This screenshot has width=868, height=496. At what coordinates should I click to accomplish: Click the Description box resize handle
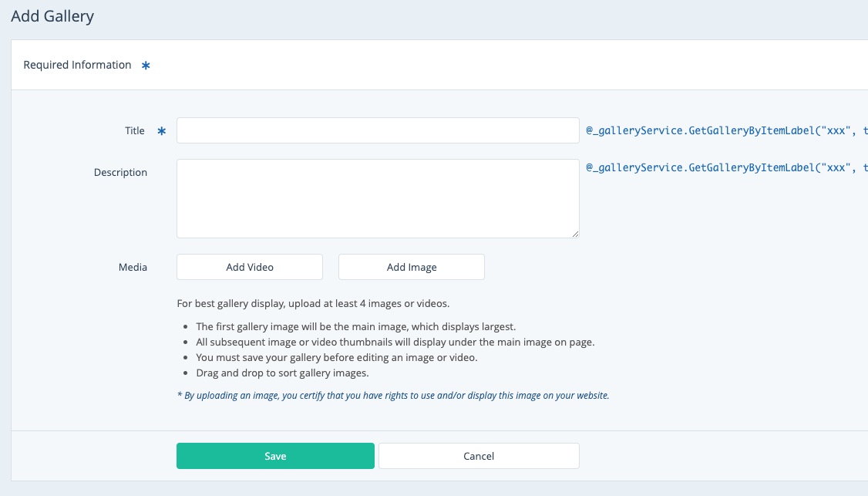click(x=575, y=234)
